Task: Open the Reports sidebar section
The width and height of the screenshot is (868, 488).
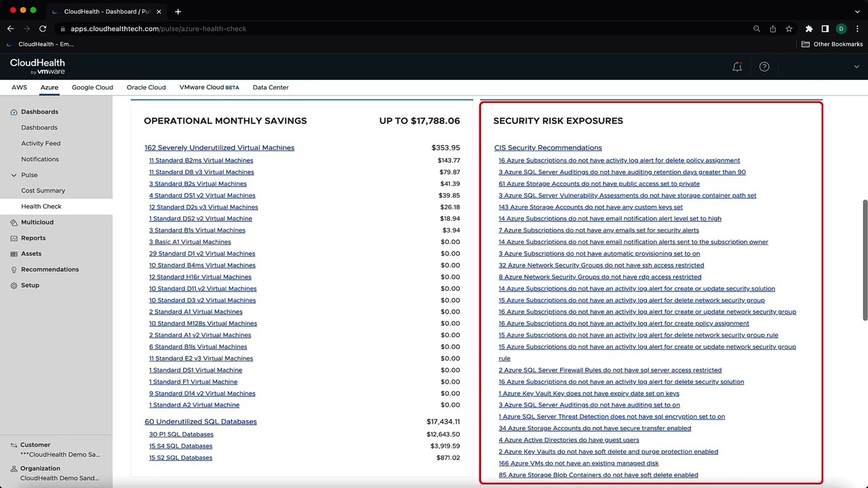Action: [33, 238]
